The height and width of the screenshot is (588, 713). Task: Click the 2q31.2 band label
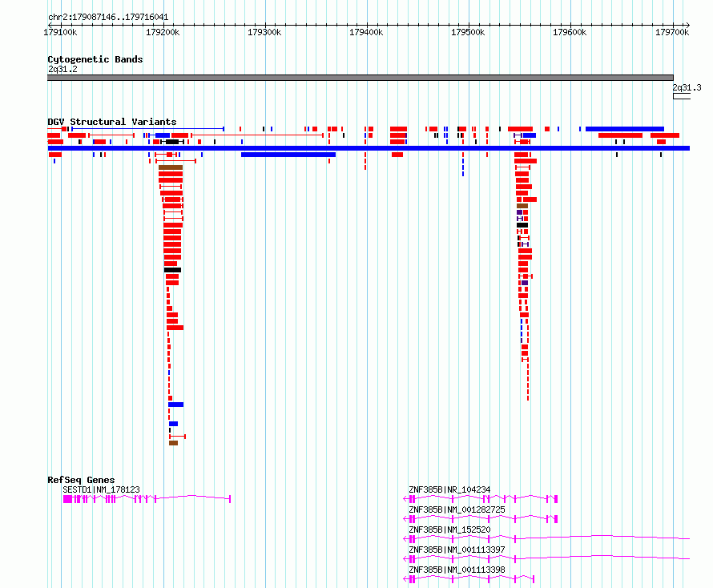[x=62, y=69]
